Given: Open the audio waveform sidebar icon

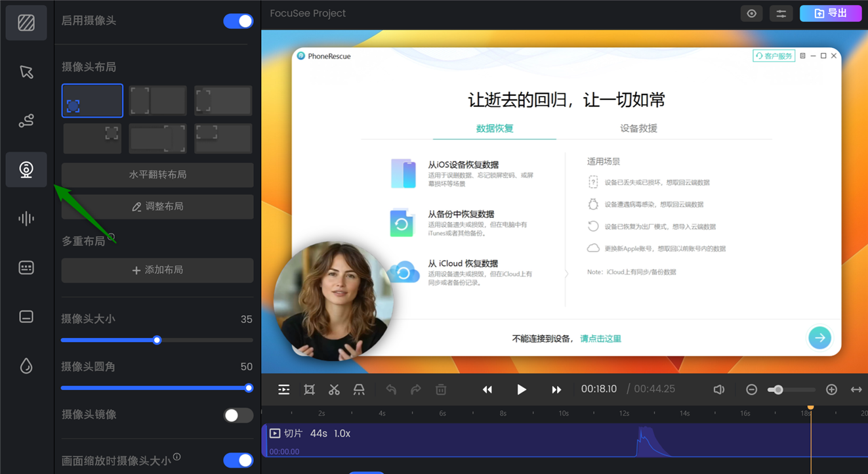Looking at the screenshot, I should (x=26, y=219).
